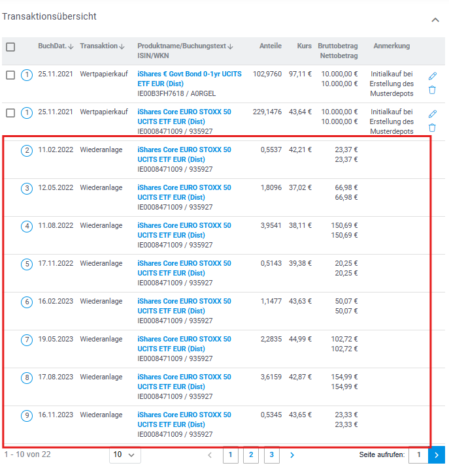Viewport: 449px width, 476px height.
Task: Click the edit pencil for the iShares Govt Bond purchase
Action: pos(432,76)
